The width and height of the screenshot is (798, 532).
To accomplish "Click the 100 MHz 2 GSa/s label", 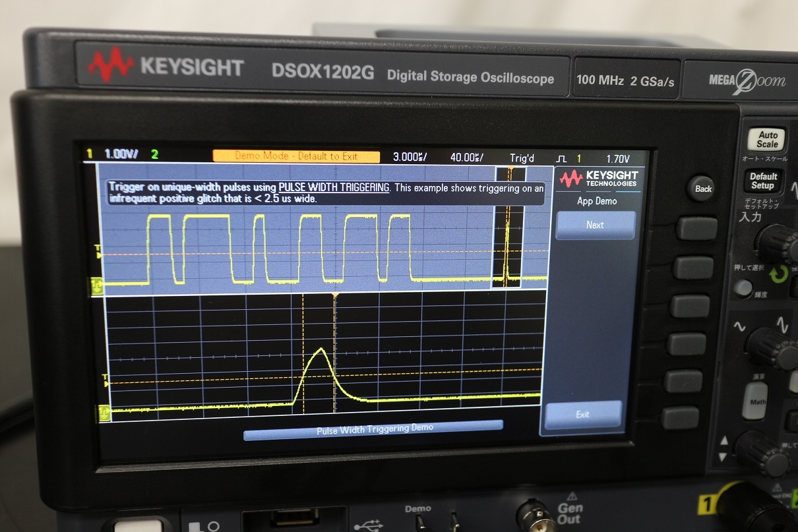I will pyautogui.click(x=625, y=80).
